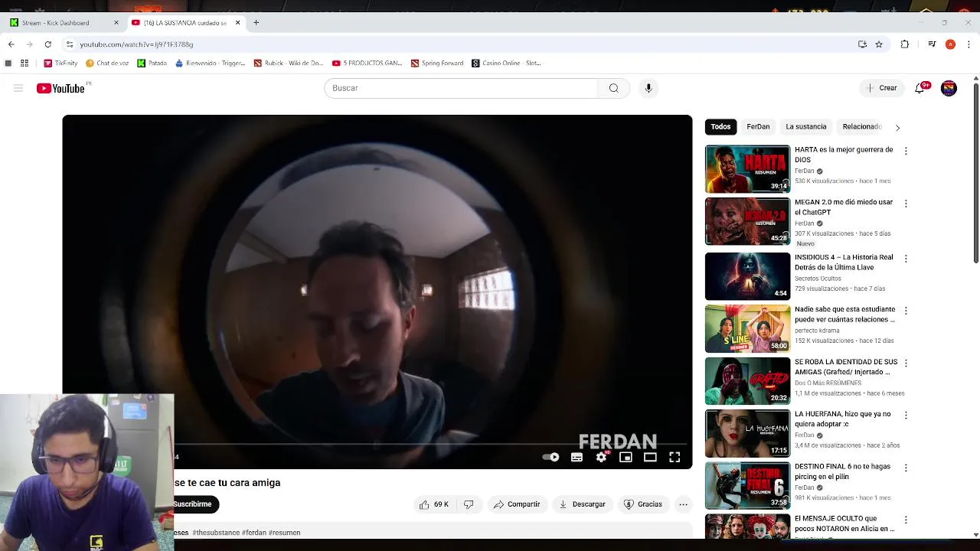Image resolution: width=980 pixels, height=551 pixels.
Task: Close the LA SUSTANCIA browser tab
Action: (x=237, y=22)
